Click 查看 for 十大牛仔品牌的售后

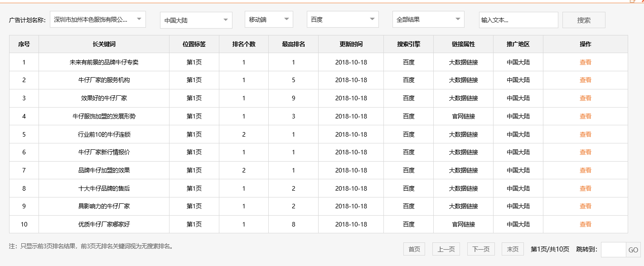click(x=585, y=188)
